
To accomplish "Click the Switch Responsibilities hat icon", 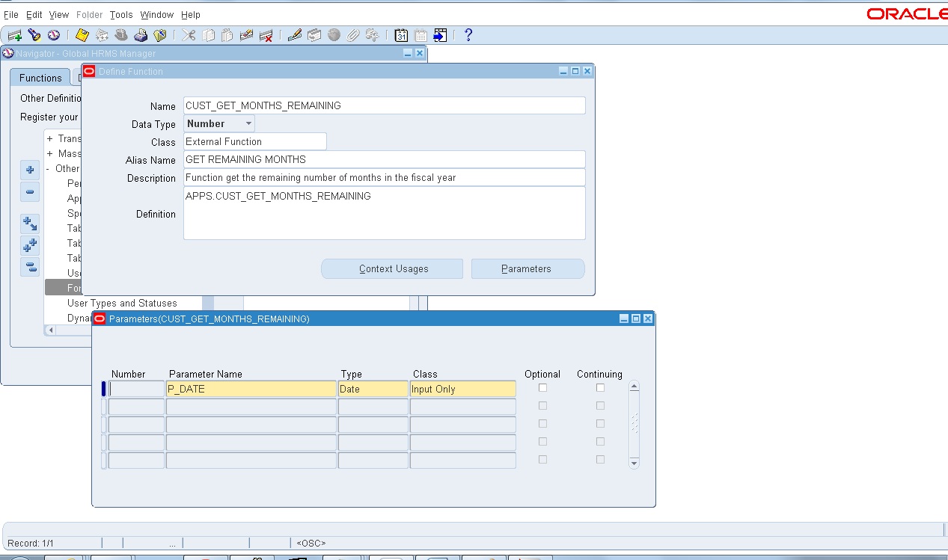I will tap(121, 35).
